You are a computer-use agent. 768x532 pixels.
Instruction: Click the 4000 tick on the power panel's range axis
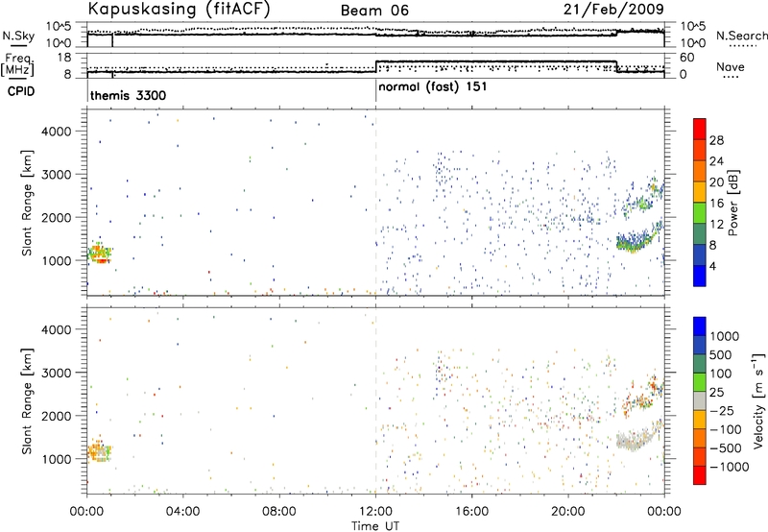(x=57, y=132)
